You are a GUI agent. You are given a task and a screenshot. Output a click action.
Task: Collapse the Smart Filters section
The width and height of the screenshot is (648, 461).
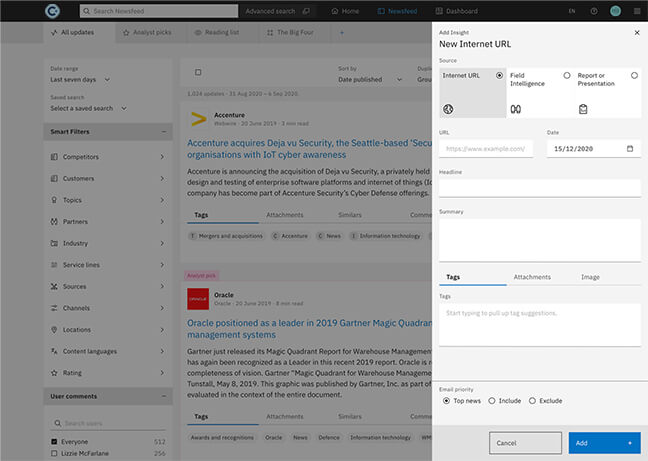164,132
